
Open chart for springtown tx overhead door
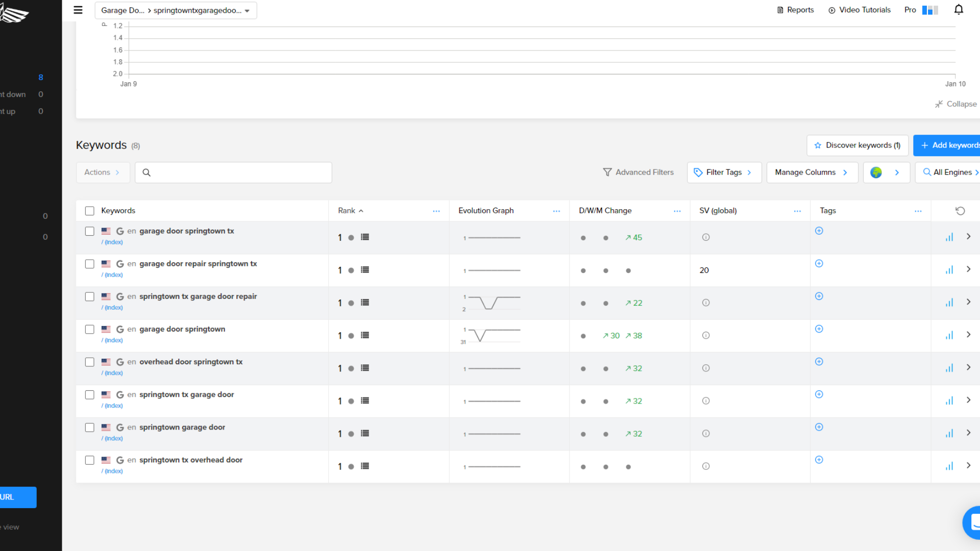coord(949,466)
